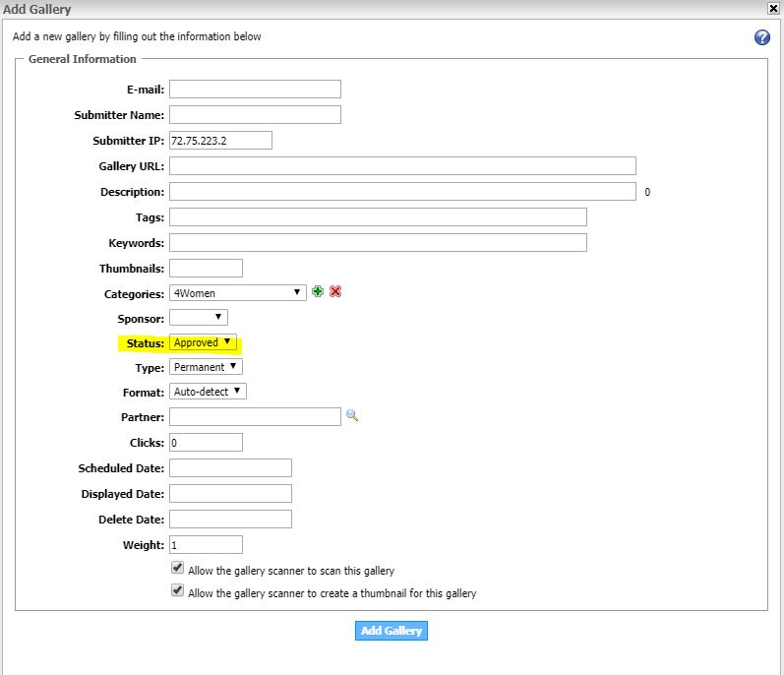This screenshot has width=784, height=675.
Task: Open the blue help question mark icon
Action: tap(761, 37)
